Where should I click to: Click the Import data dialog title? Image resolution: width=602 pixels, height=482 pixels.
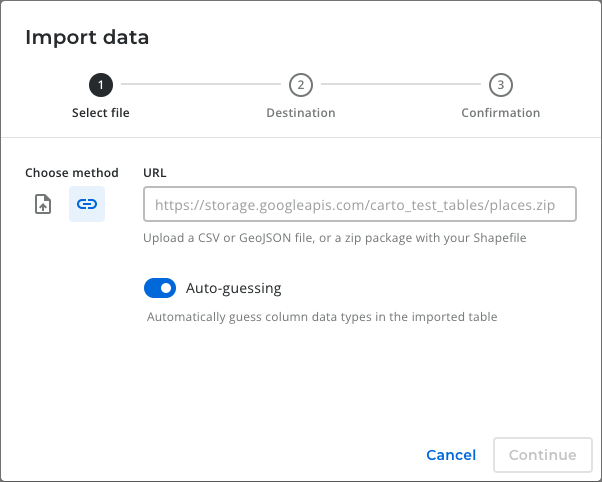pos(87,38)
